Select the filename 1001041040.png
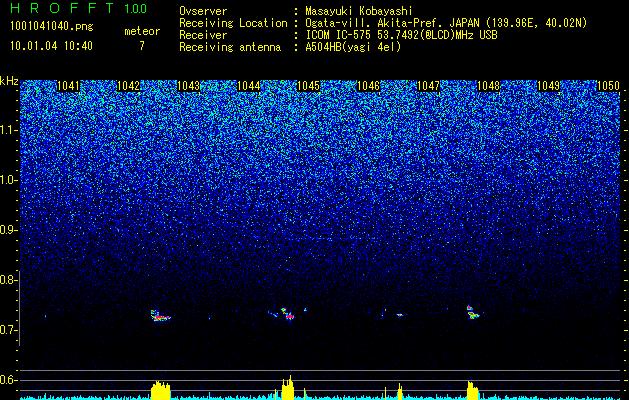The width and height of the screenshot is (629, 400). [x=52, y=27]
